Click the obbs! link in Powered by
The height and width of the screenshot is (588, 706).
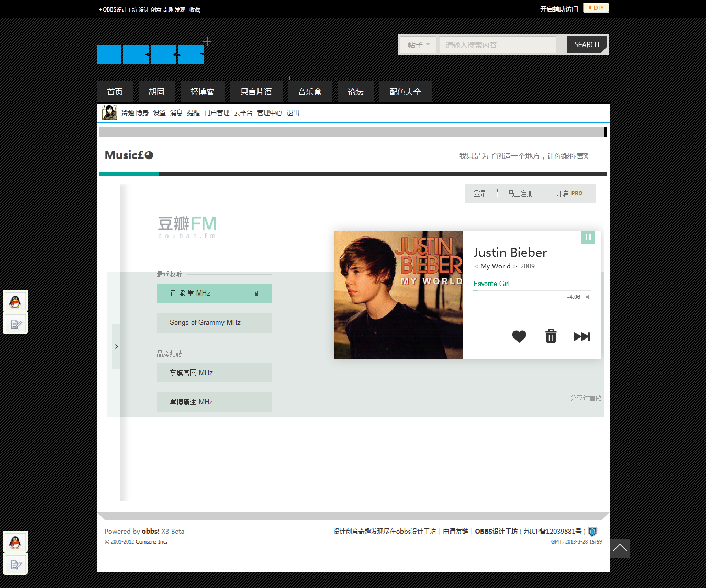[151, 532]
